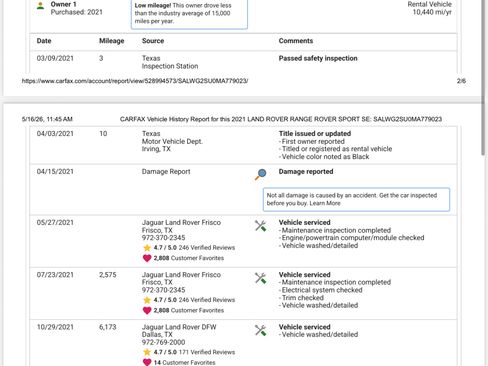This screenshot has height=366, width=488.
Task: Open the Learn More link in damage notice
Action: coord(325,203)
